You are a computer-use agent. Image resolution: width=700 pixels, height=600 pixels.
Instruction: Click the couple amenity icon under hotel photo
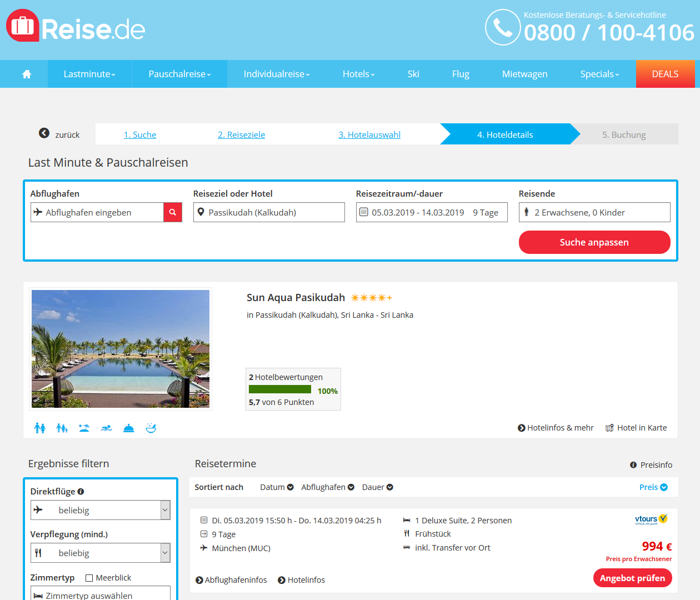40,428
